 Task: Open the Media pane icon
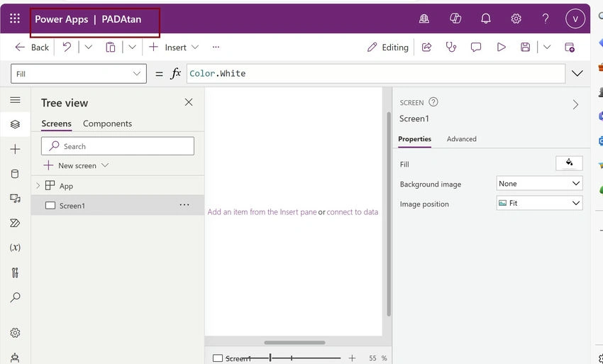[x=15, y=198]
